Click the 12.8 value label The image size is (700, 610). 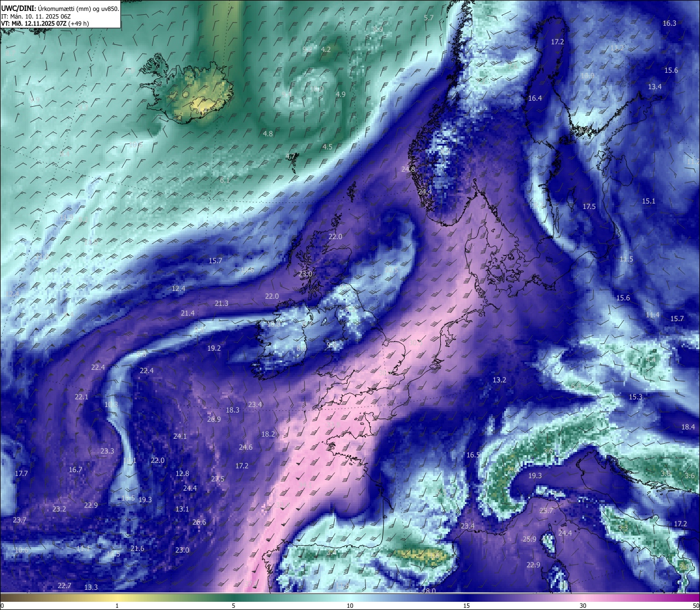(182, 473)
